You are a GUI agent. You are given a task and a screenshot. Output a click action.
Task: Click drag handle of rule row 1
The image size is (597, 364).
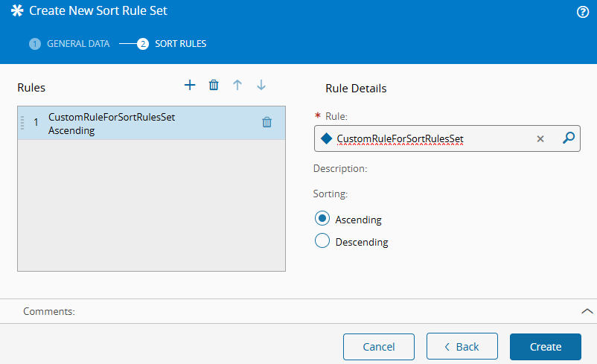[22, 123]
